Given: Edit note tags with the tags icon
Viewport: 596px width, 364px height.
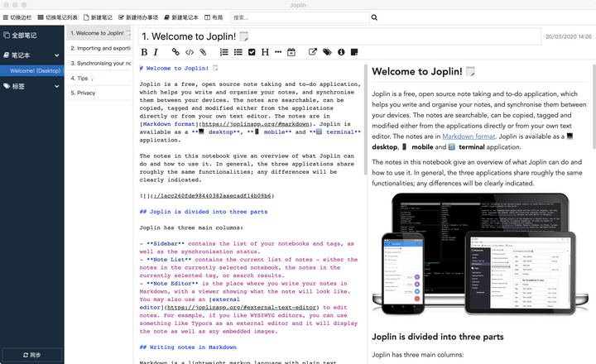Looking at the screenshot, I should (x=327, y=52).
